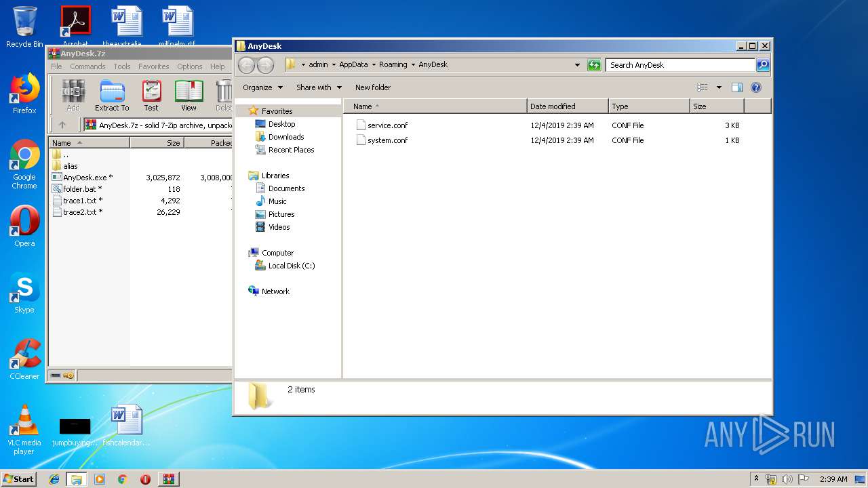This screenshot has height=488, width=868.
Task: Open WinRAR Favorites menu
Action: coord(154,66)
